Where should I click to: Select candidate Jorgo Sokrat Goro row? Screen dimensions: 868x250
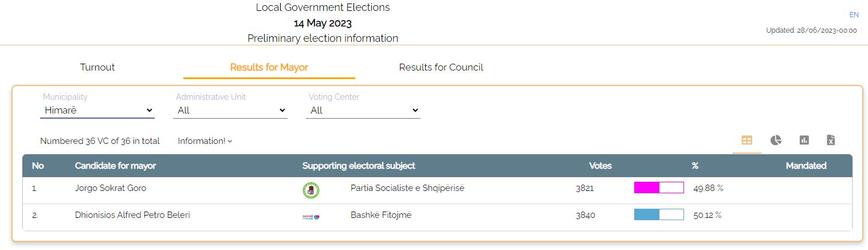[437, 190]
